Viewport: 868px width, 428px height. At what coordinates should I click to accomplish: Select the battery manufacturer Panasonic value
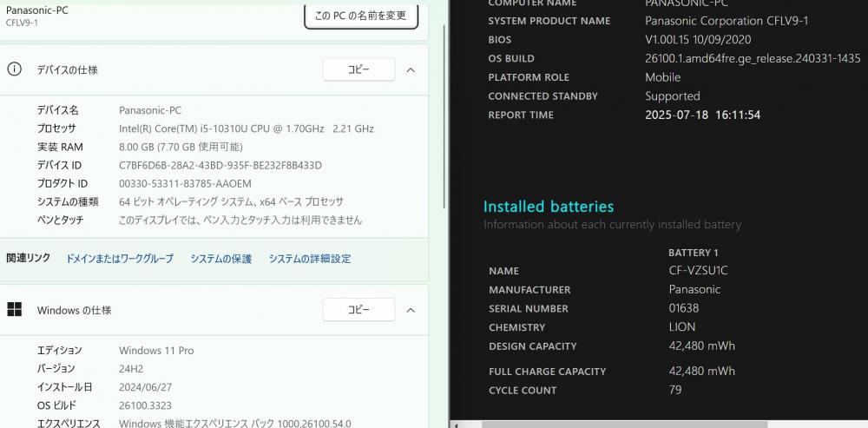(x=694, y=289)
